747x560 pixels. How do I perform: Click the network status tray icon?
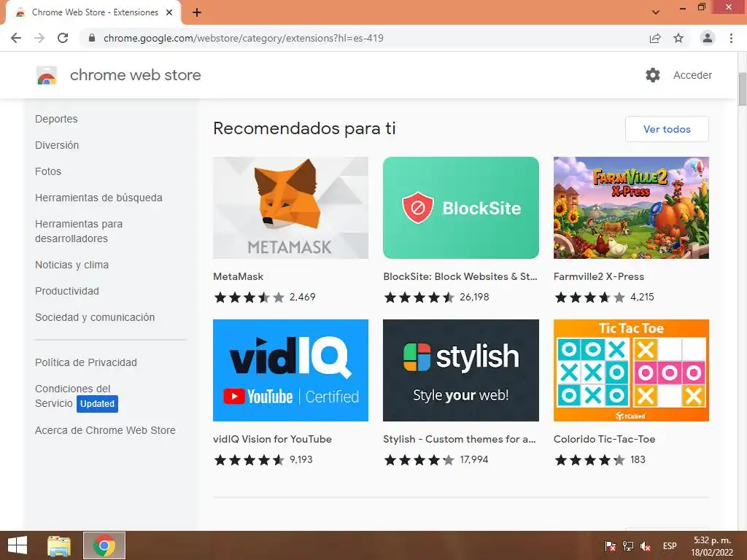[628, 546]
